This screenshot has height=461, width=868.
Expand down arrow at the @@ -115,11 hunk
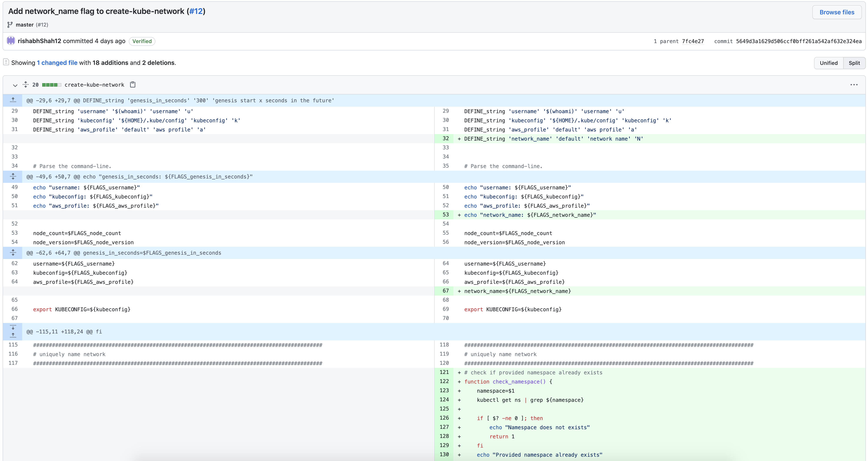(x=13, y=327)
